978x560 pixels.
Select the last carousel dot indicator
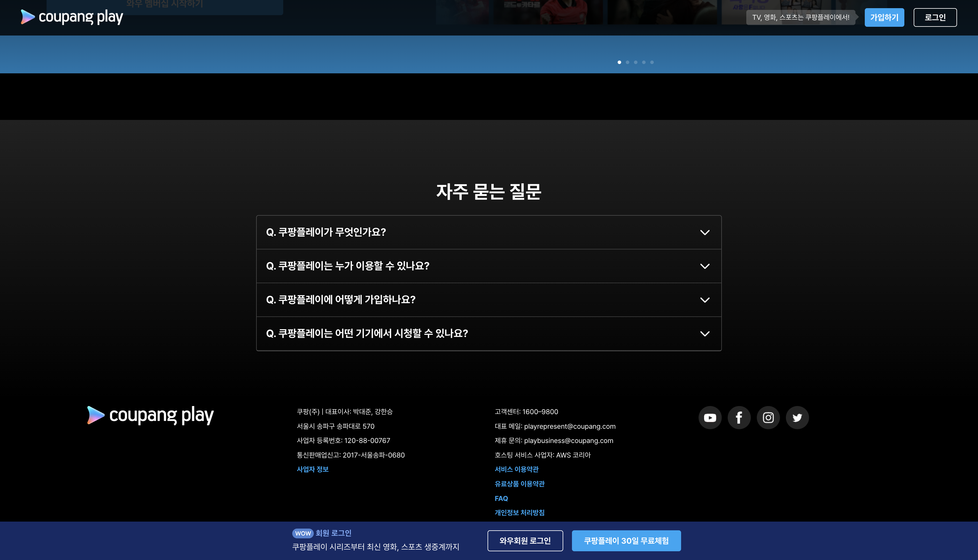click(652, 62)
